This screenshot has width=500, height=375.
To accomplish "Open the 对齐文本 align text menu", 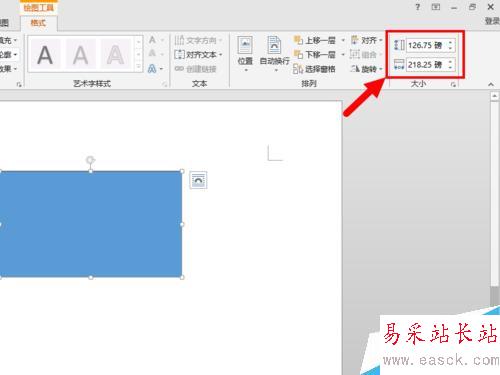I will (198, 54).
